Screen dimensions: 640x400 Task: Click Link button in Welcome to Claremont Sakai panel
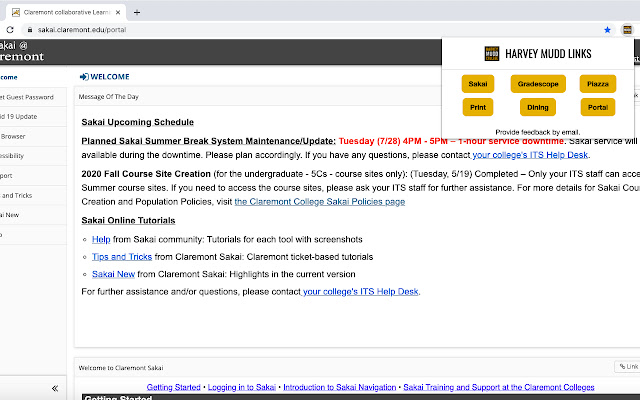click(628, 367)
